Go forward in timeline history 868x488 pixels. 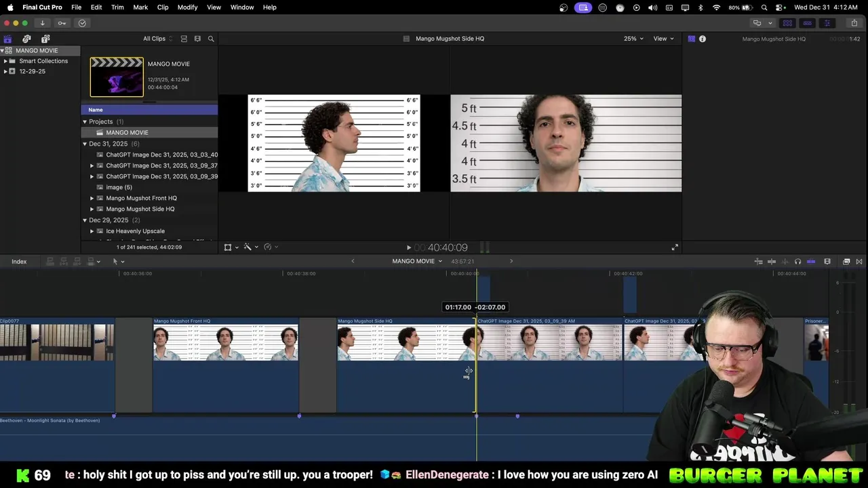[511, 261]
